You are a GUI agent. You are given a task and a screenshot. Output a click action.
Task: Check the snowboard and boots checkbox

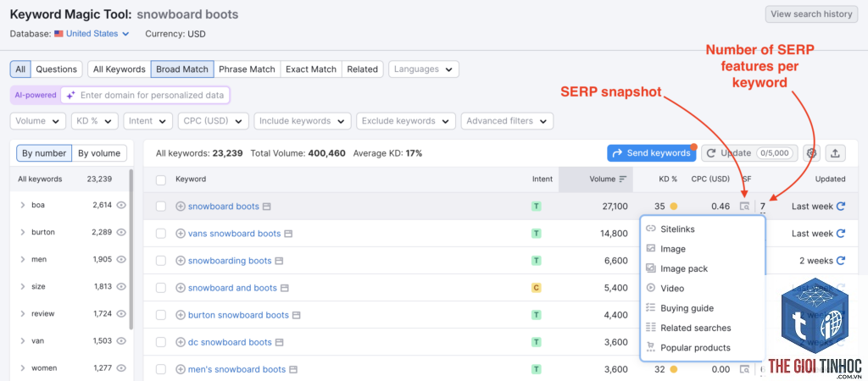[160, 288]
